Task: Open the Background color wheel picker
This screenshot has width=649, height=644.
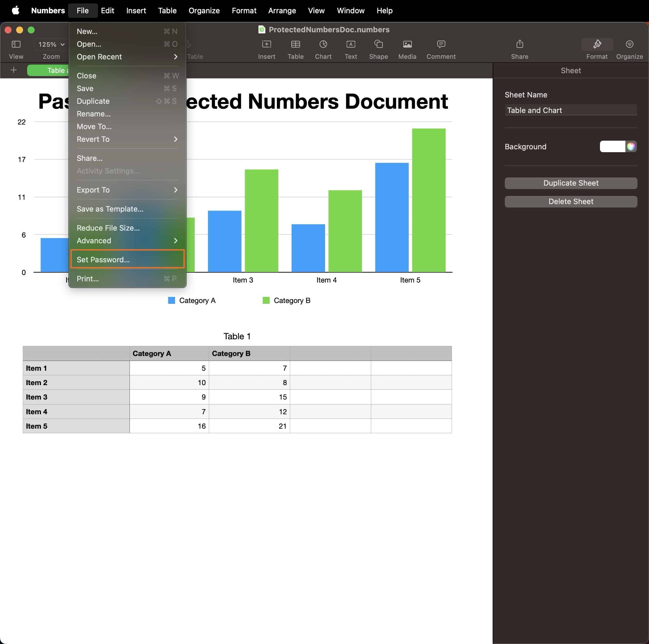Action: click(x=631, y=146)
